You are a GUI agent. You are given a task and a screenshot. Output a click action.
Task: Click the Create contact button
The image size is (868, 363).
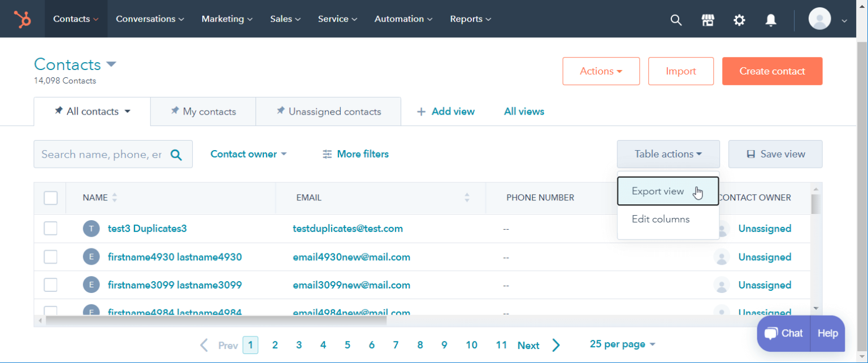[772, 71]
